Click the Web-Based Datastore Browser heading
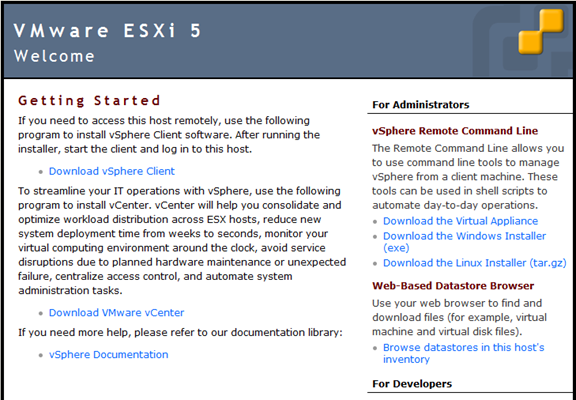576x400 pixels. coord(453,286)
